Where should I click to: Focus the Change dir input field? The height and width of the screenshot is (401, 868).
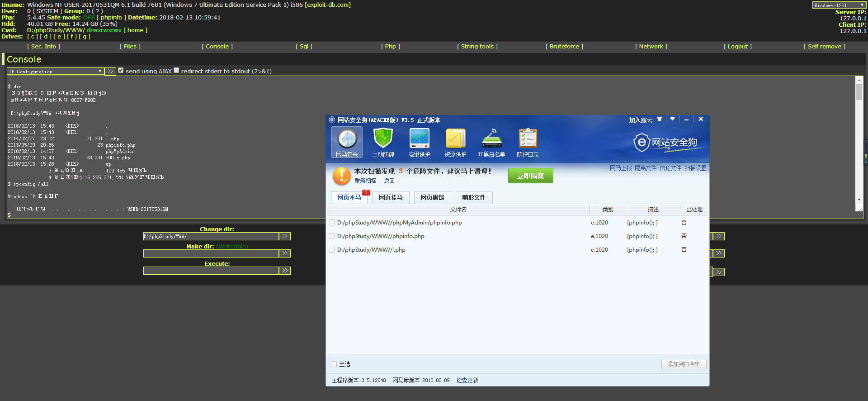(x=211, y=236)
